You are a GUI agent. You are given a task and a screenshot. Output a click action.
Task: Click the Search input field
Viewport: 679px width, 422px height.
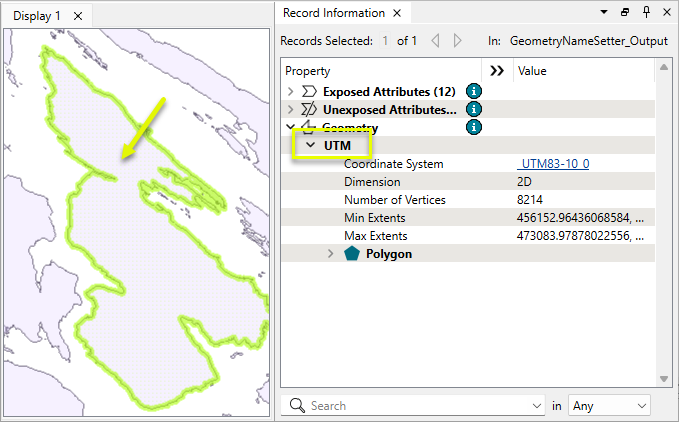point(412,406)
